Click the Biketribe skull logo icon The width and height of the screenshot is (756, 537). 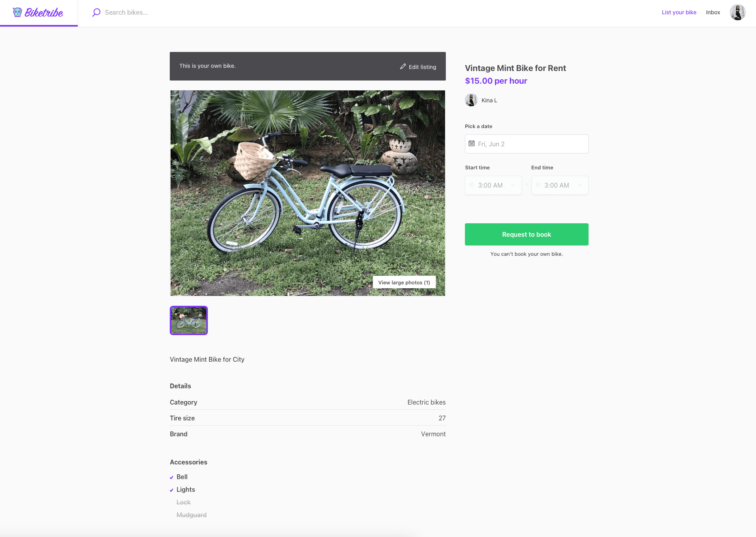[x=17, y=12]
